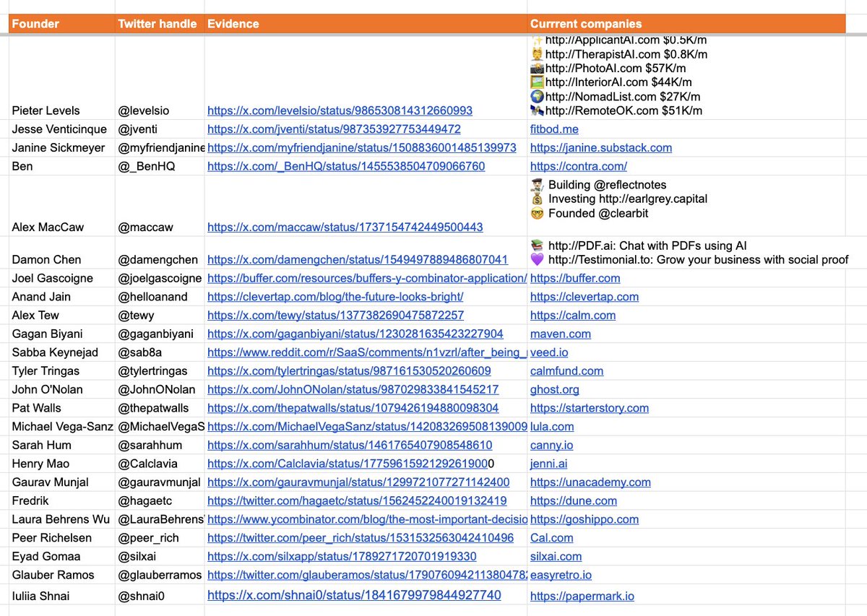Viewport: 867px width, 616px height.
Task: Open the _BenHQ status link
Action: click(346, 166)
